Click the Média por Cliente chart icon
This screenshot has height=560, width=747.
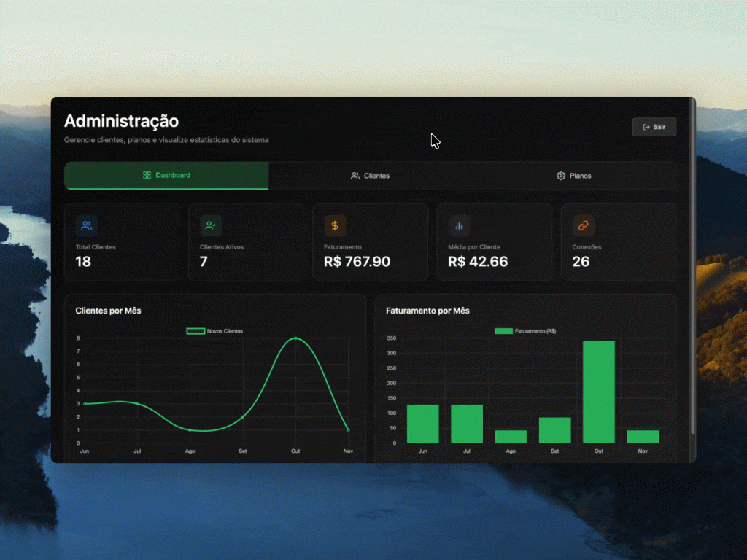(x=459, y=225)
